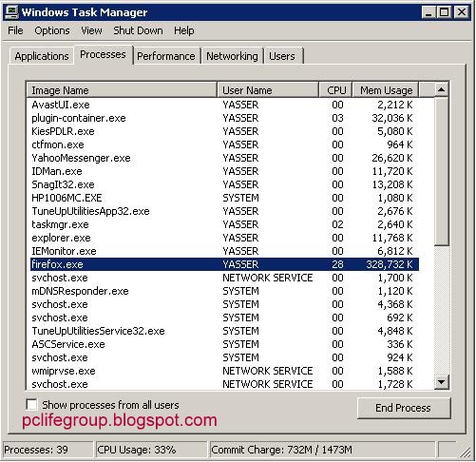Select the TuneUpUtilitiesService32.exe process
Screen dimensions: 476x462
(x=224, y=331)
